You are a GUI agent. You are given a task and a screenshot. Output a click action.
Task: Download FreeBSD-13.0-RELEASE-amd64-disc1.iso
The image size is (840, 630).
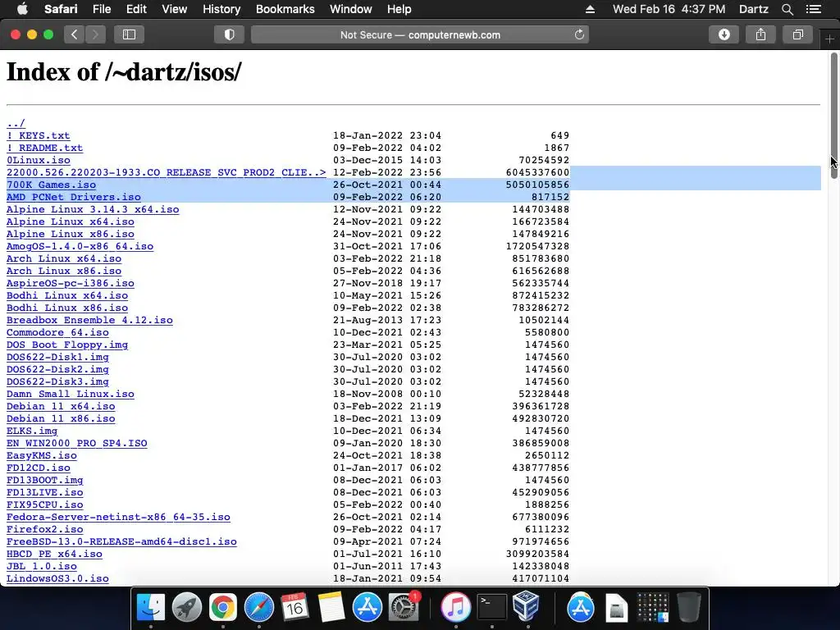121,542
